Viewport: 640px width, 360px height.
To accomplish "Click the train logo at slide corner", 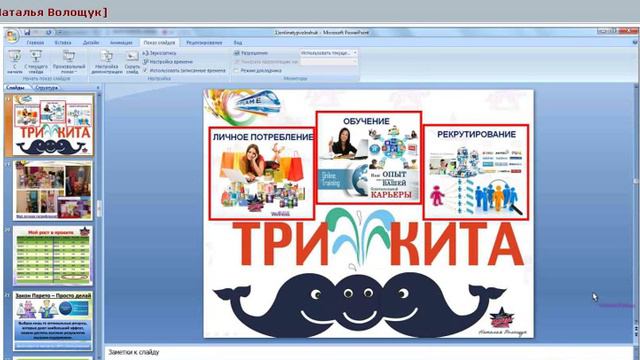I will [244, 106].
